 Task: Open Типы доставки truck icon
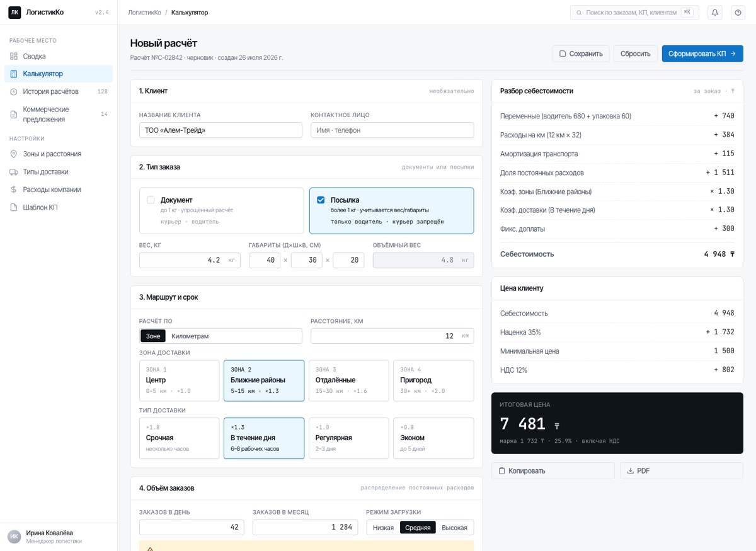[14, 172]
